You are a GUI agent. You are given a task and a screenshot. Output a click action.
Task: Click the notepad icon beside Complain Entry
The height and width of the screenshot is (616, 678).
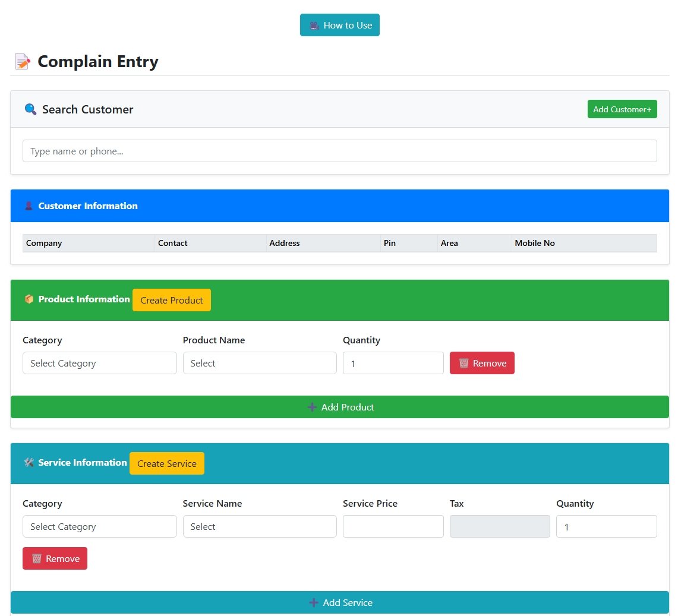(23, 62)
